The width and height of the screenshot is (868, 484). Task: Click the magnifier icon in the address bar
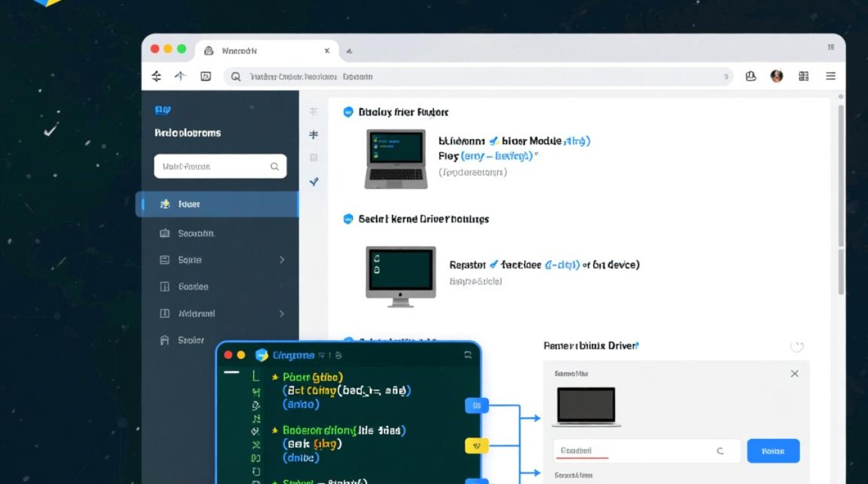pos(236,76)
